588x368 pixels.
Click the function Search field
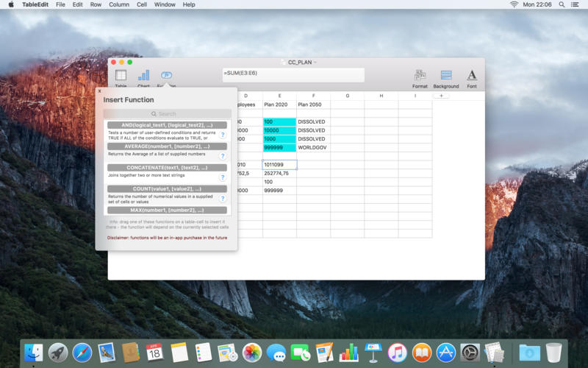[167, 114]
